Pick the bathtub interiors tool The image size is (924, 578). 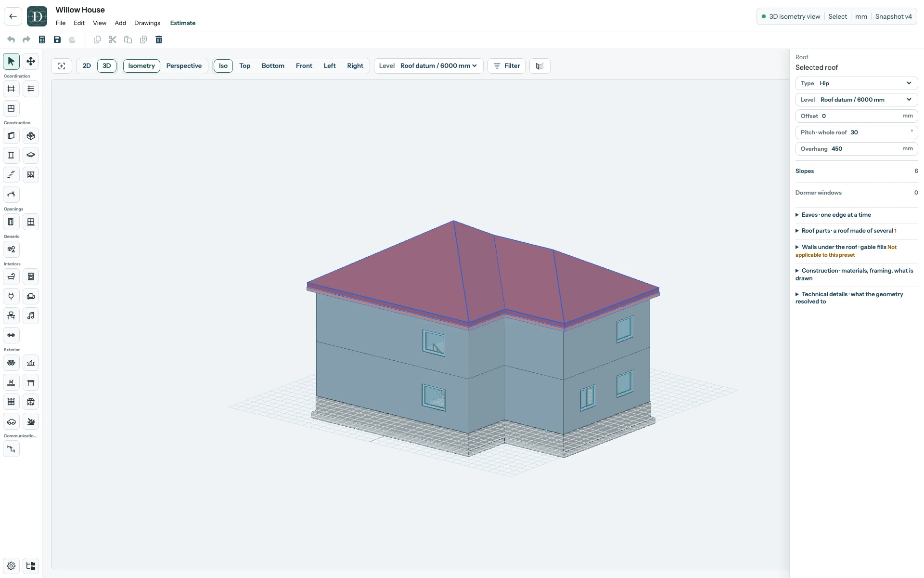(x=11, y=277)
